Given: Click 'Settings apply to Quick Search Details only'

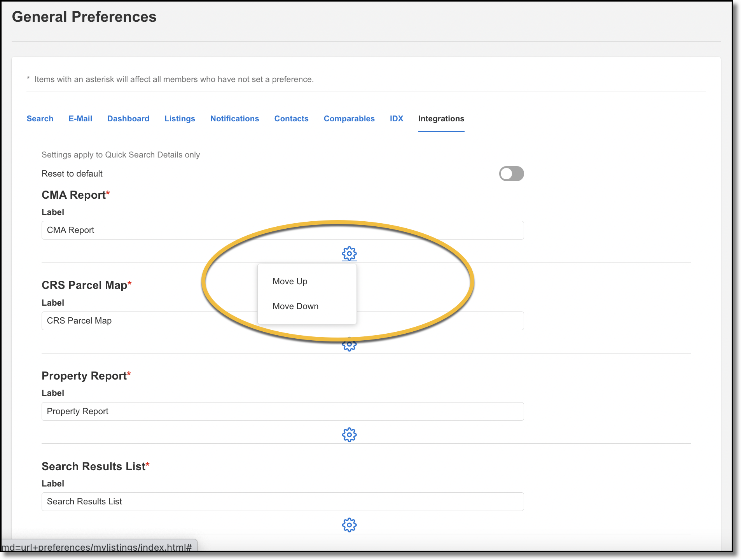Looking at the screenshot, I should click(x=121, y=155).
